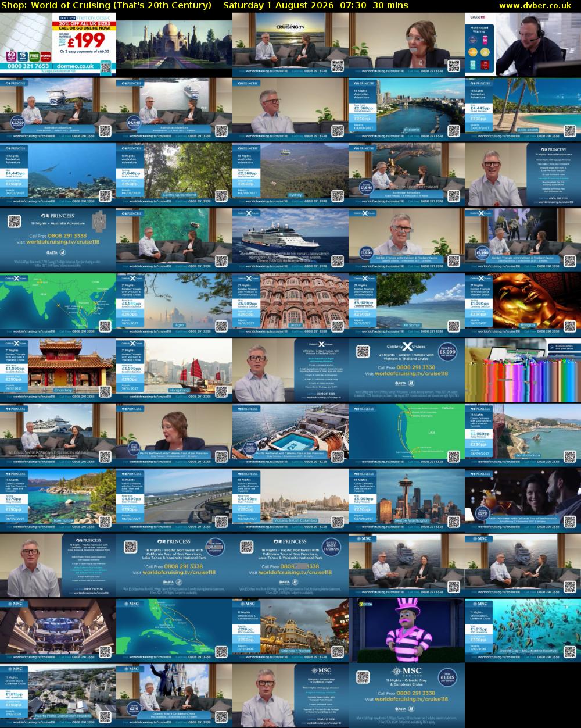The image size is (581, 728).
Task: Click the '07:30' start time in the header
Action: point(353,5)
